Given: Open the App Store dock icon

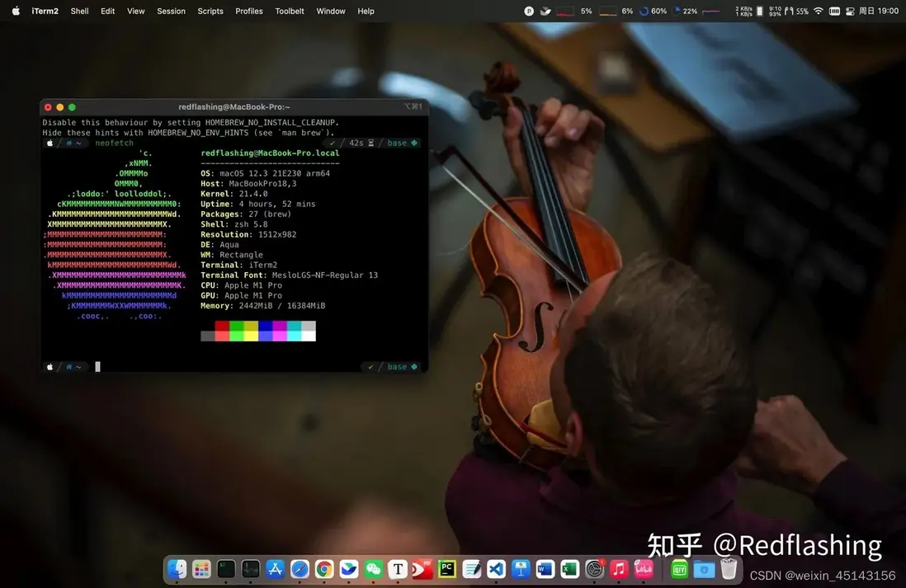Looking at the screenshot, I should click(x=276, y=569).
